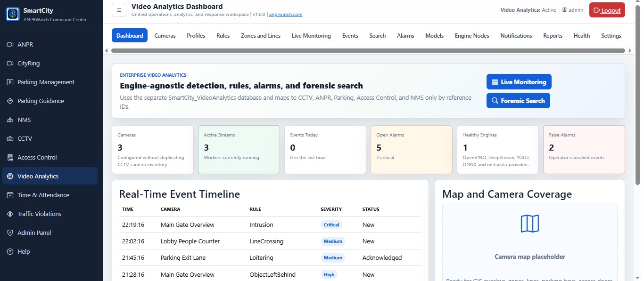Open Traffic Violations in the sidebar
644x281 pixels.
click(x=50, y=214)
